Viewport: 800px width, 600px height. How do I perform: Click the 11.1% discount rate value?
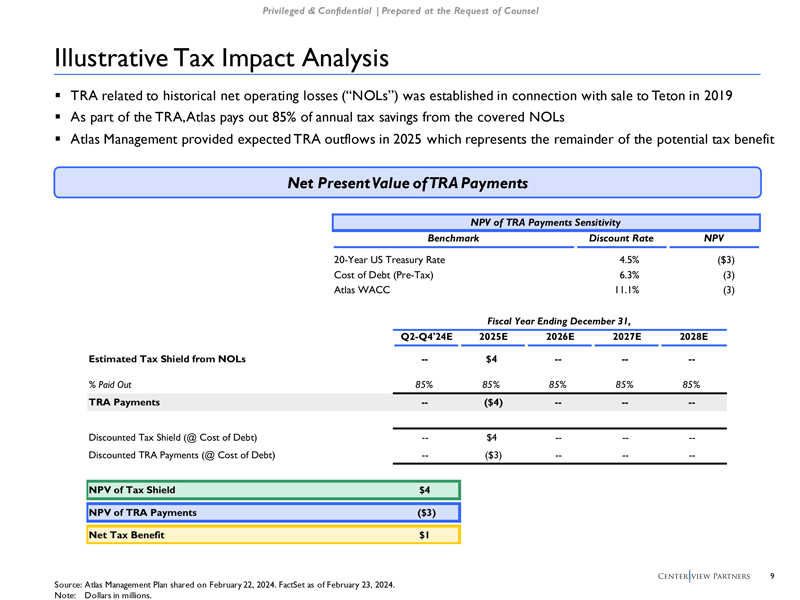pos(628,290)
